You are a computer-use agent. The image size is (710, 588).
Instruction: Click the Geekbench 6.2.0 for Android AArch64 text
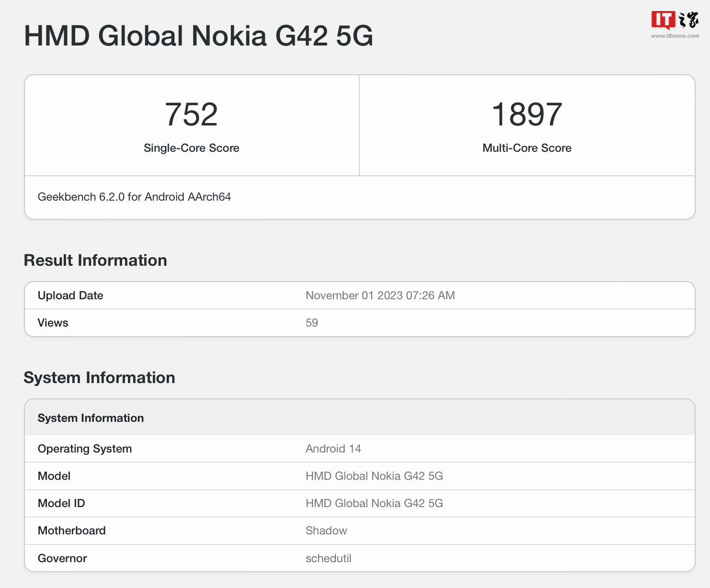tap(134, 197)
